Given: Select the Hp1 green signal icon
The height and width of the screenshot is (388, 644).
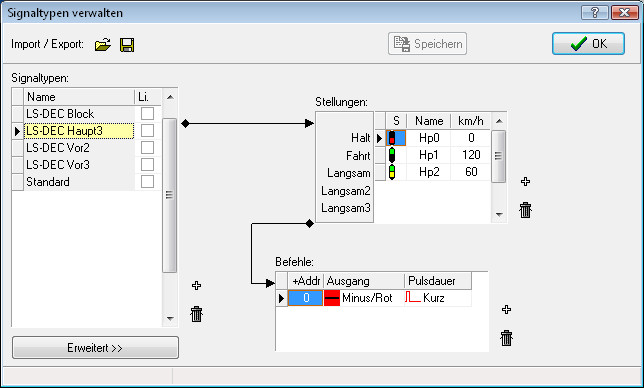Looking at the screenshot, I should 392,155.
